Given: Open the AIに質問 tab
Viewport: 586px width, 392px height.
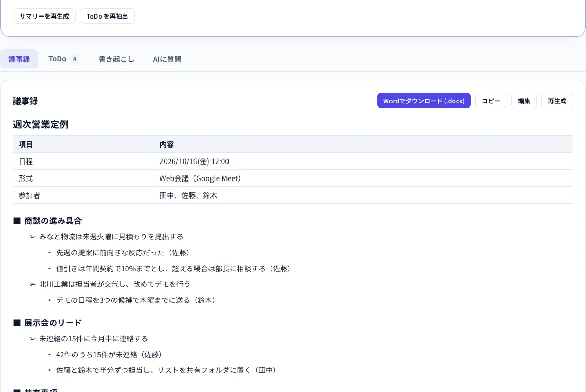Looking at the screenshot, I should [x=167, y=59].
